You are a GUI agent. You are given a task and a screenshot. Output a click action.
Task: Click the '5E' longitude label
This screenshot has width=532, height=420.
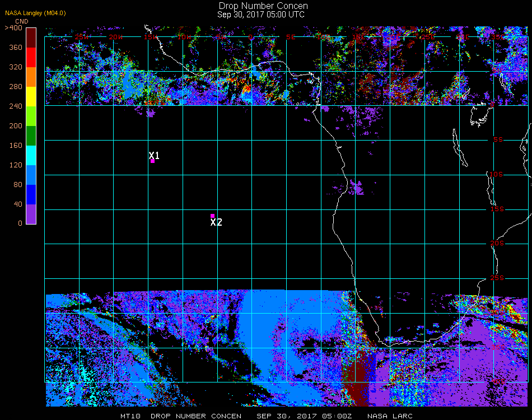[291, 37]
